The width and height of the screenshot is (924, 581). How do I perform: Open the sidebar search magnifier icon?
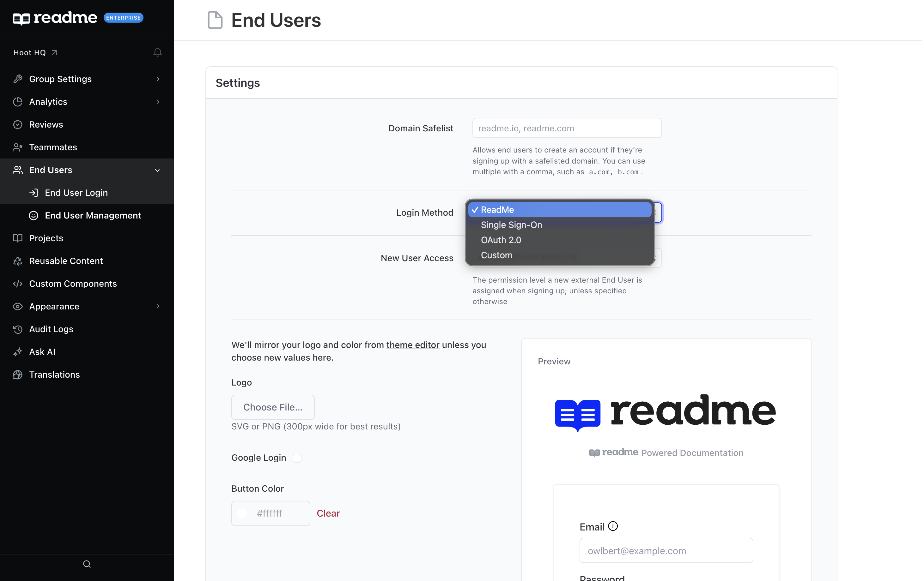click(x=87, y=564)
